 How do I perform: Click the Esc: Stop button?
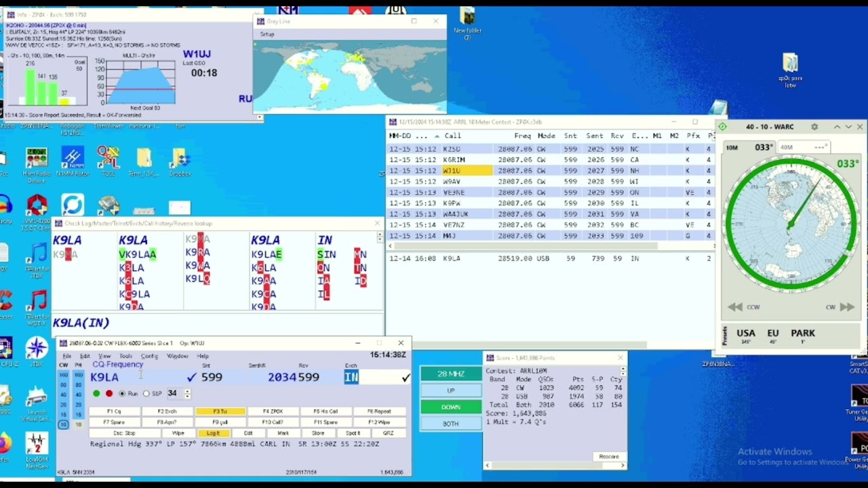124,433
